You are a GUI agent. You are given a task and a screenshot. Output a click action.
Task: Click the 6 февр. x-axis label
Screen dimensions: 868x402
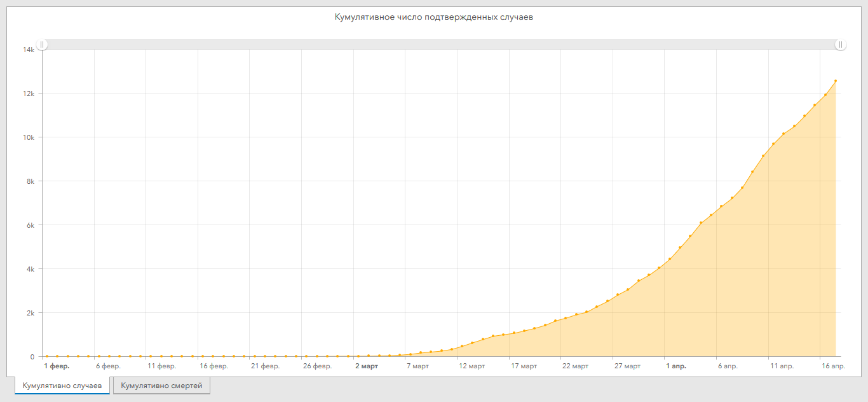108,366
